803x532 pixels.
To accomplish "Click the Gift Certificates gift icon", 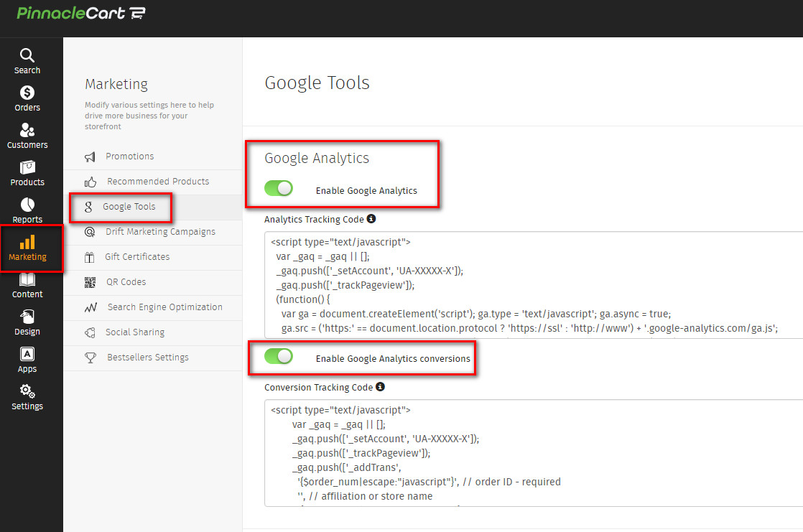I will (x=90, y=257).
